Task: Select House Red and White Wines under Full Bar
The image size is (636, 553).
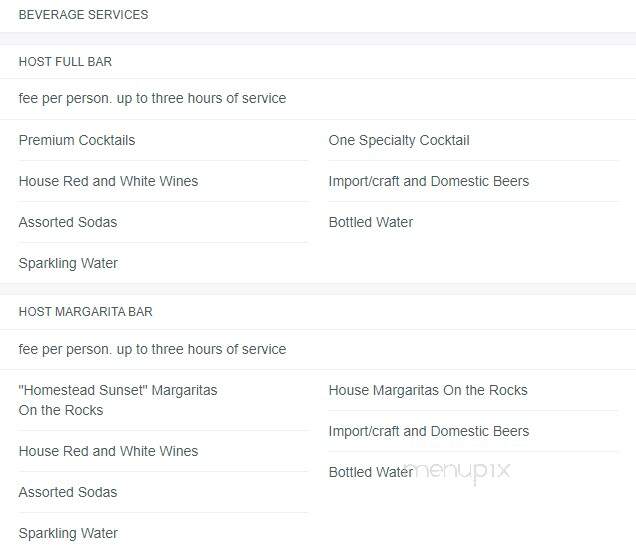Action: point(108,181)
